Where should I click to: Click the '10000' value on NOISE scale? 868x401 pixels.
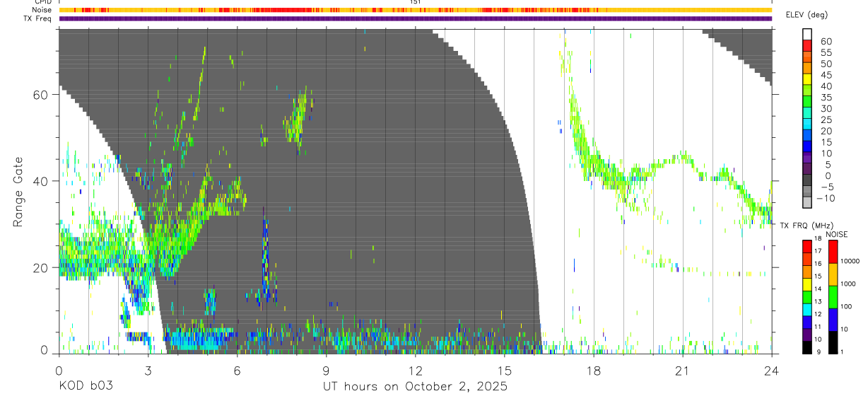pyautogui.click(x=852, y=261)
